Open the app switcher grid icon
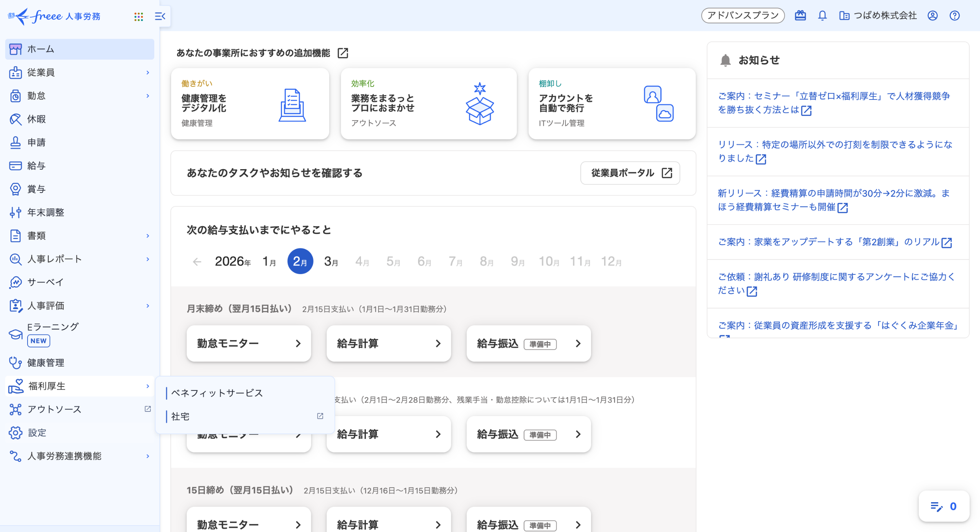Image resolution: width=980 pixels, height=532 pixels. pos(139,16)
